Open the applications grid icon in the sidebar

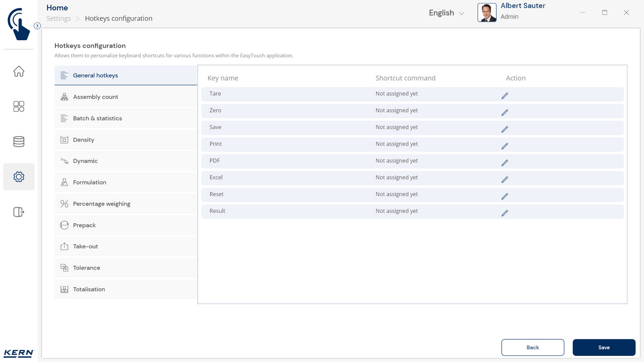[19, 107]
